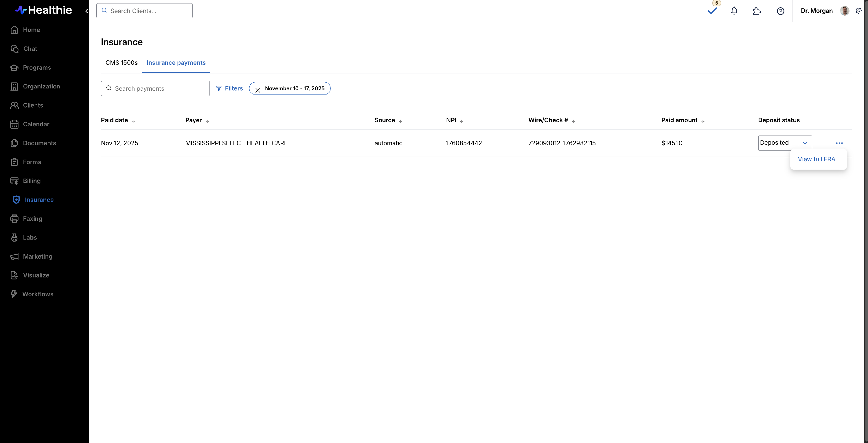The image size is (868, 443).
Task: Open the help question mark icon
Action: [x=780, y=11]
